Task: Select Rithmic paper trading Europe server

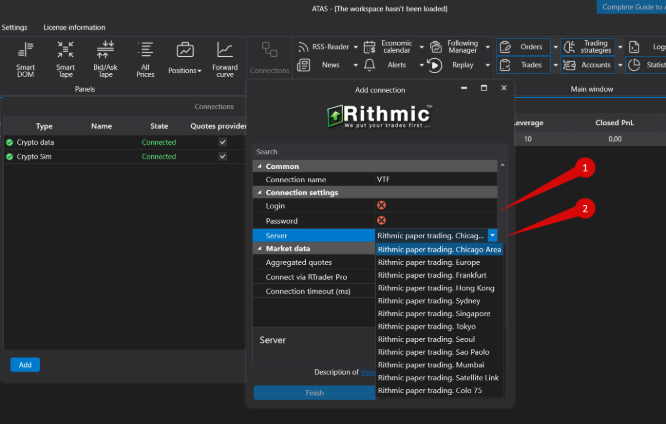Action: point(439,263)
